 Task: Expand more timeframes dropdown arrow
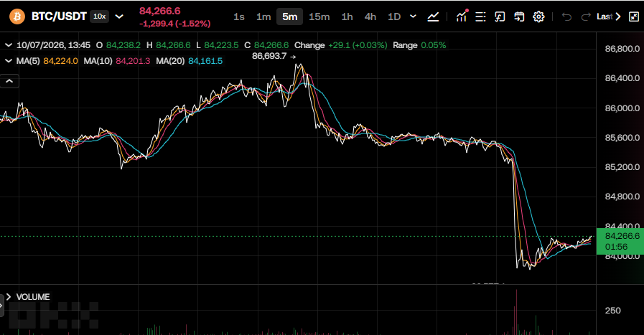coord(413,16)
